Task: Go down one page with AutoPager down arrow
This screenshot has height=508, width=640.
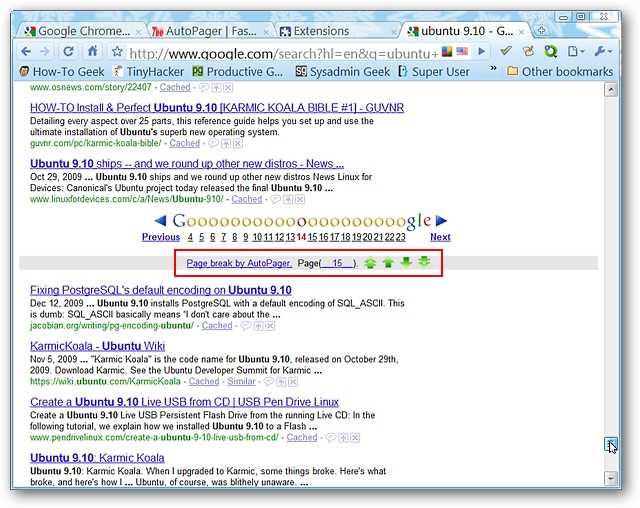Action: [x=406, y=262]
